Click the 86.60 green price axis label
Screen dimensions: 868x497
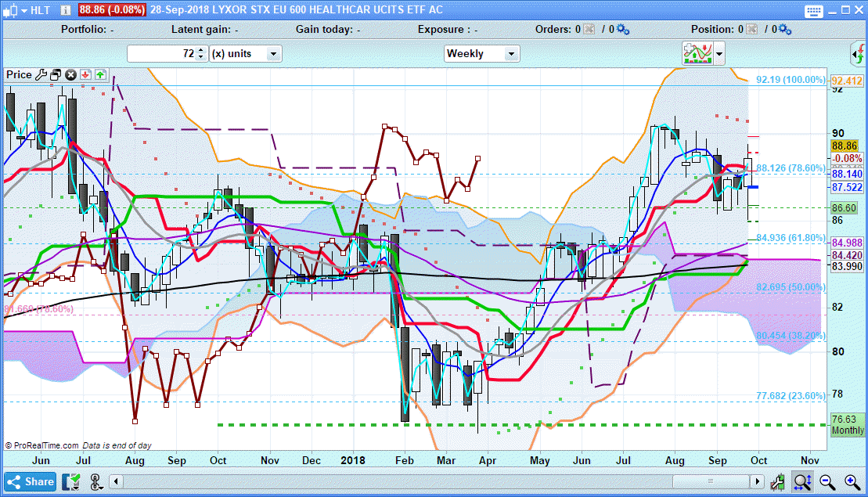click(845, 208)
